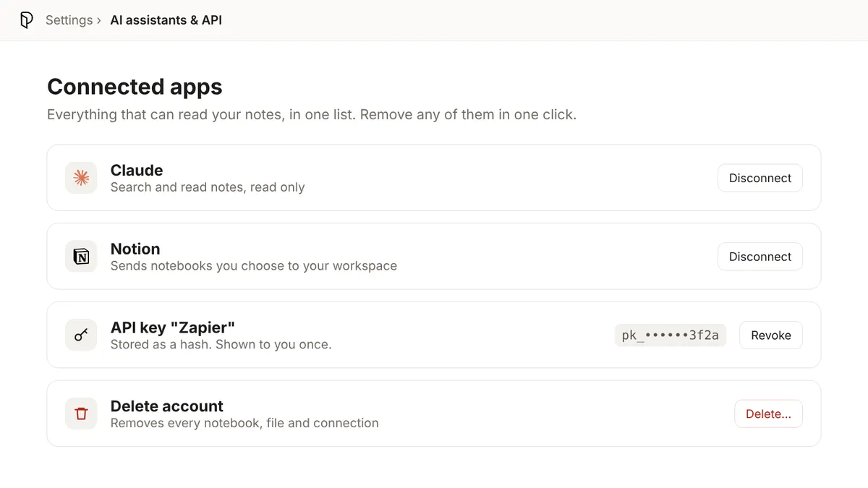Click the Connected apps heading
The width and height of the screenshot is (868, 488).
point(135,87)
